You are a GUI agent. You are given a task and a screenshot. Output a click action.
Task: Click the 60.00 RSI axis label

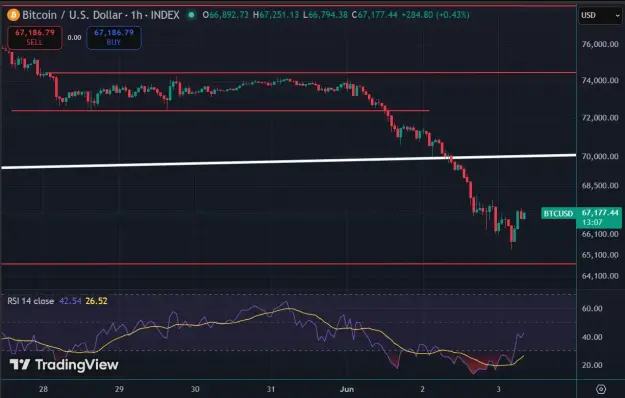[x=592, y=308]
